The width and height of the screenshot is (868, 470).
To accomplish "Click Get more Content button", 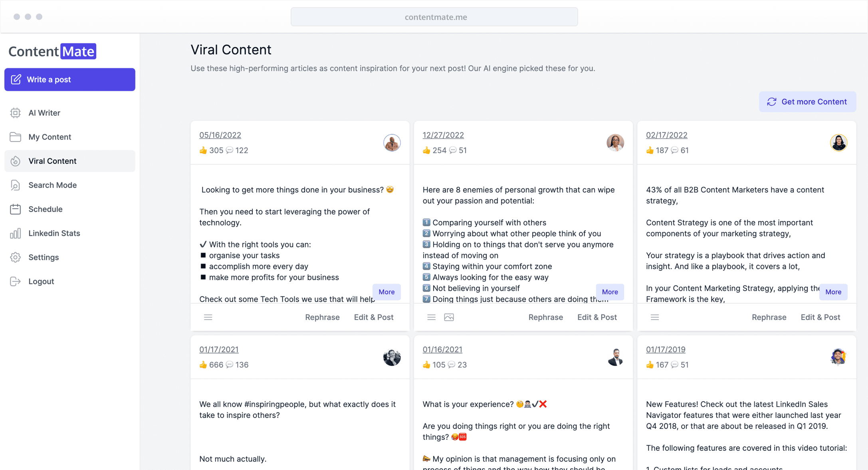I will tap(807, 102).
